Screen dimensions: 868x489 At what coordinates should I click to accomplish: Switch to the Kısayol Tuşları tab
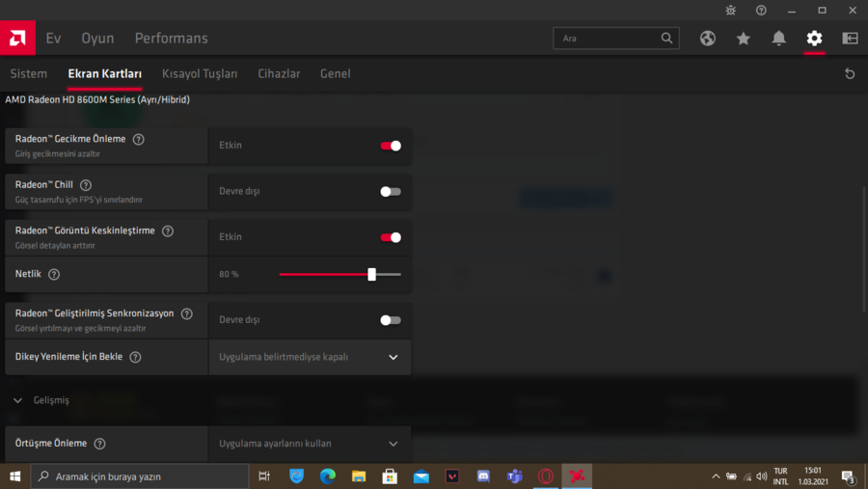(200, 74)
